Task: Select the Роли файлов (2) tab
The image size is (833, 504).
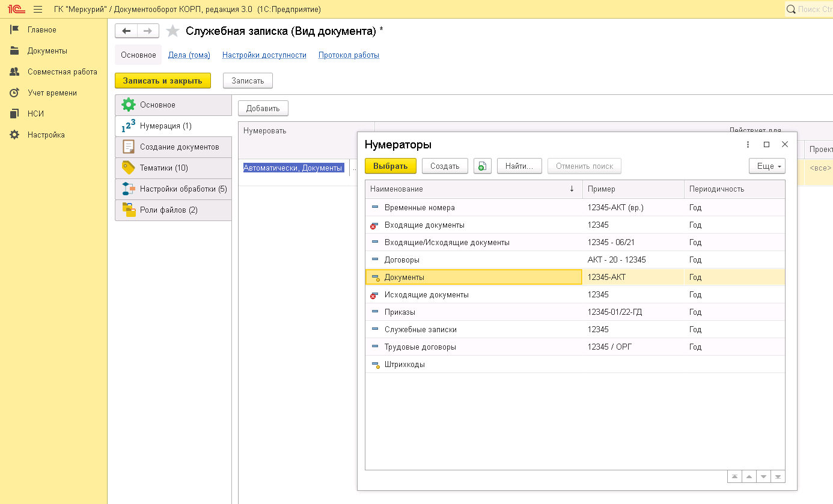Action: 173,210
